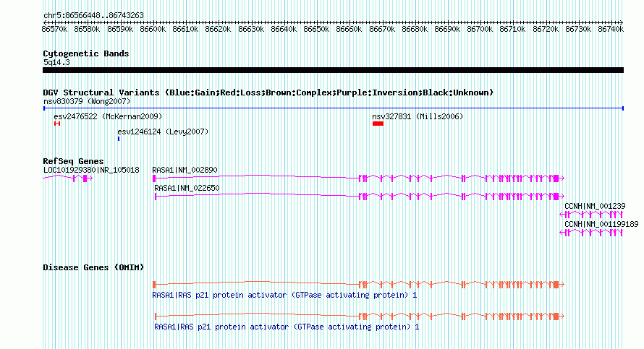
Task: Click the 86600k ruler tick label
Action: pos(153,30)
